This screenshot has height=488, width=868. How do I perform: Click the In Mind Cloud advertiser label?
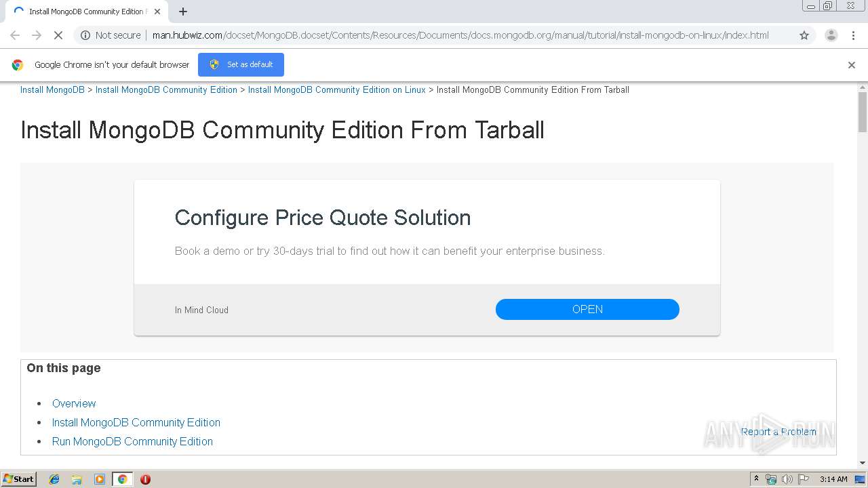[201, 310]
